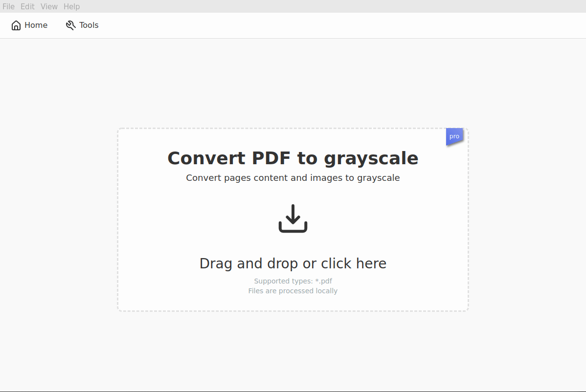Click the Convert PDF to grayscale heading
Screen dimensions: 586x392
(293, 158)
